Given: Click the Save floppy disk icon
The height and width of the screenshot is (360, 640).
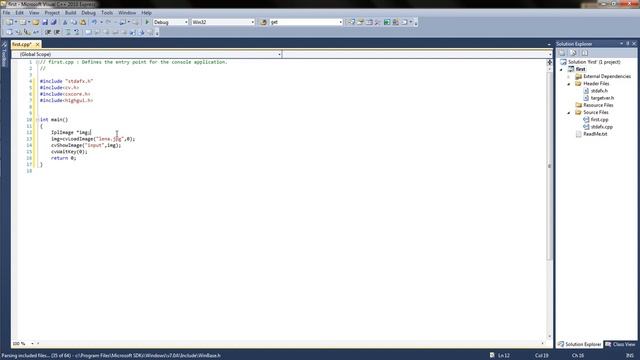Looking at the screenshot, I should click(x=45, y=22).
